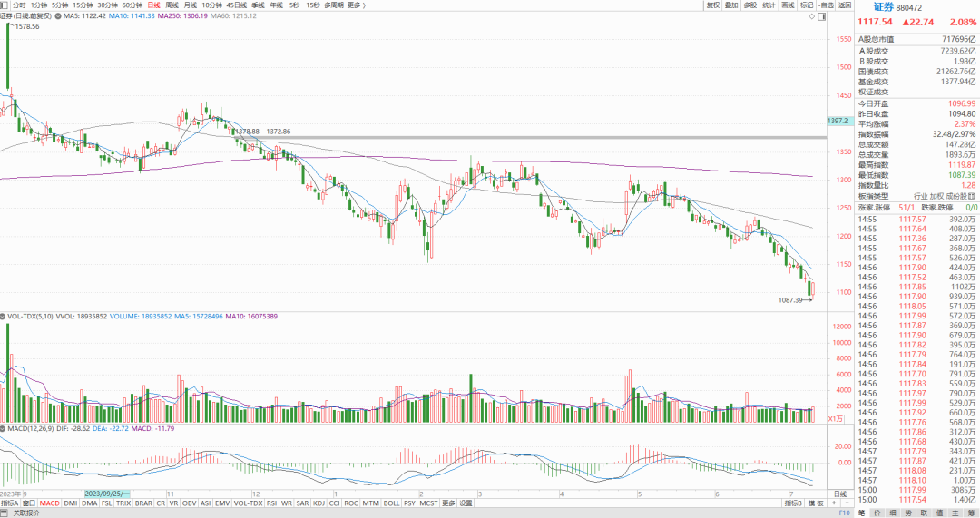Select the 季线 quarterly period
Image resolution: width=980 pixels, height=518 pixels.
coord(258,5)
